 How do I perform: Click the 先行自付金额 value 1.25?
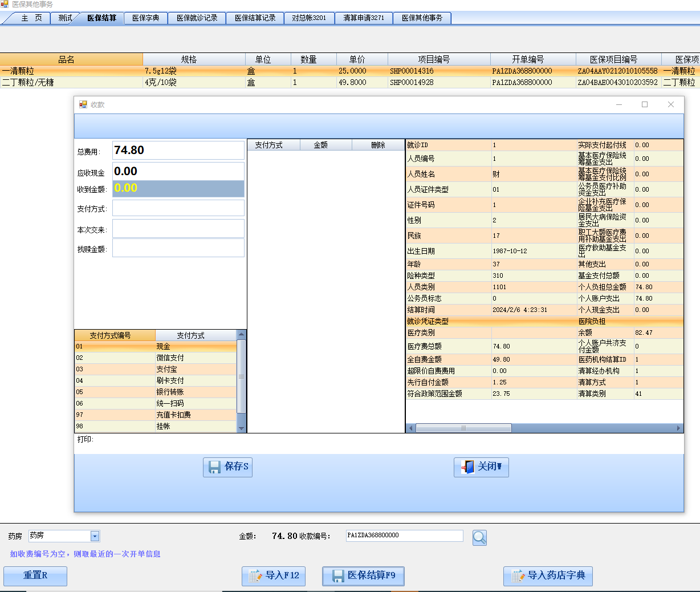click(499, 383)
